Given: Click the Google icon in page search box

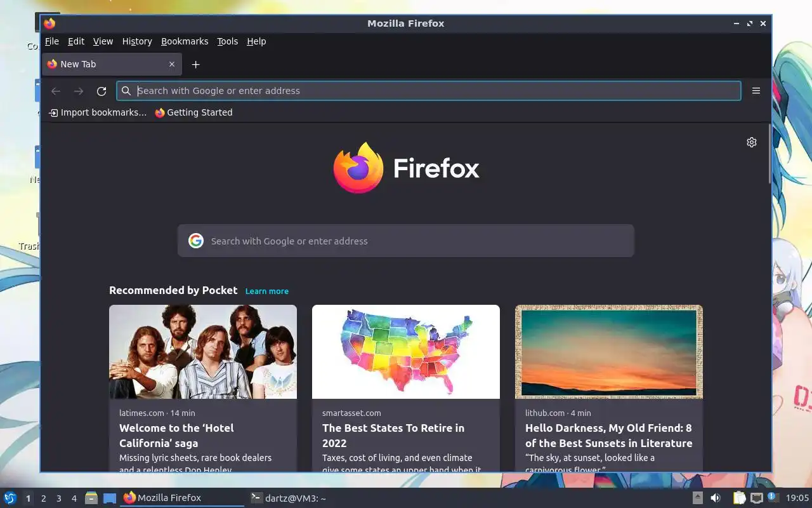Looking at the screenshot, I should coord(196,241).
